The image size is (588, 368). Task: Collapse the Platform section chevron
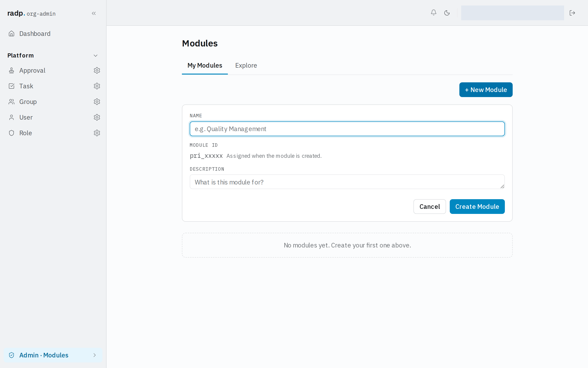(96, 55)
